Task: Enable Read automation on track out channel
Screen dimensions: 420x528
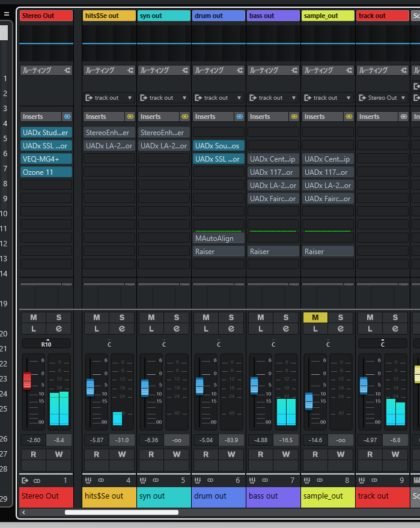Action: [x=370, y=454]
